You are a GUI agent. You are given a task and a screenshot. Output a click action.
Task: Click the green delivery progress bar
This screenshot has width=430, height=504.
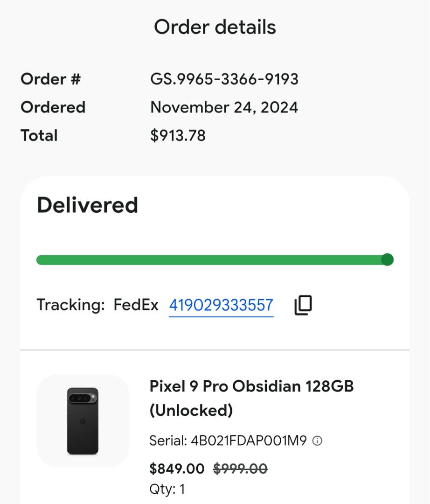(x=210, y=260)
